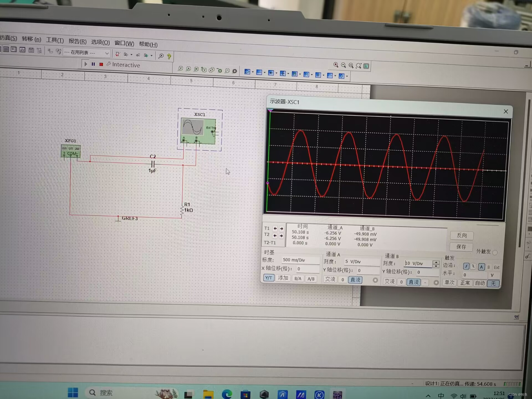The width and height of the screenshot is (532, 399).
Task: Open the 转移(n) menu
Action: [31, 39]
